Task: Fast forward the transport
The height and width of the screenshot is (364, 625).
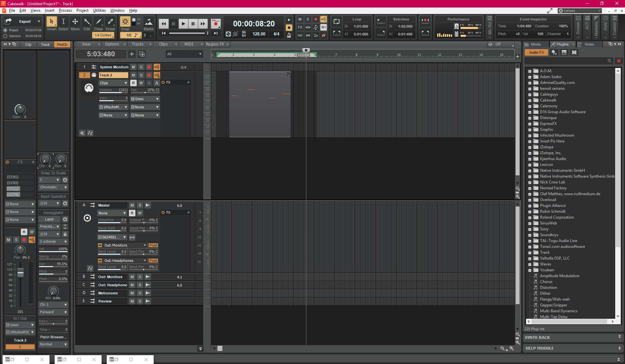Action: [203, 24]
